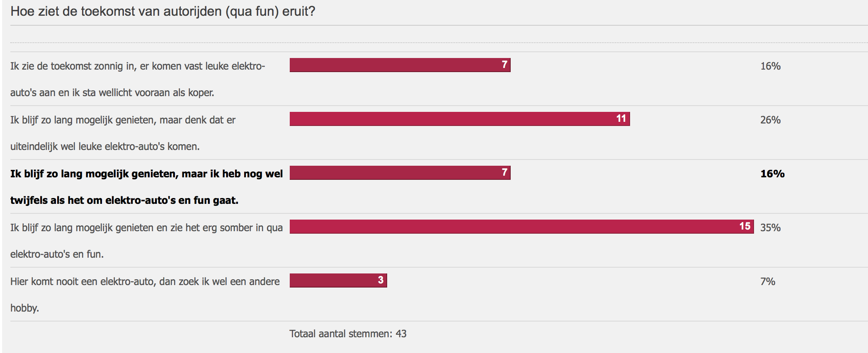Image resolution: width=868 pixels, height=353 pixels.
Task: Click the 7% percentage label
Action: click(x=768, y=281)
